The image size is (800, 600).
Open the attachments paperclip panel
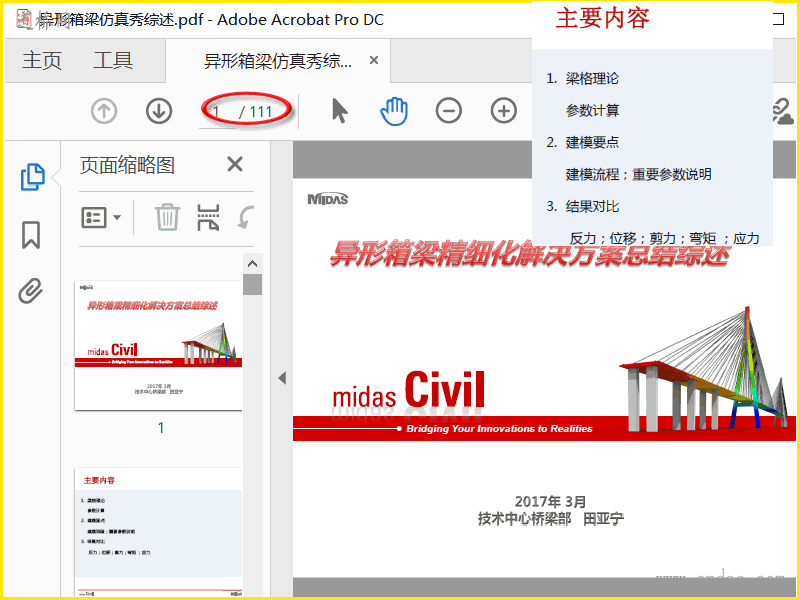(x=31, y=291)
